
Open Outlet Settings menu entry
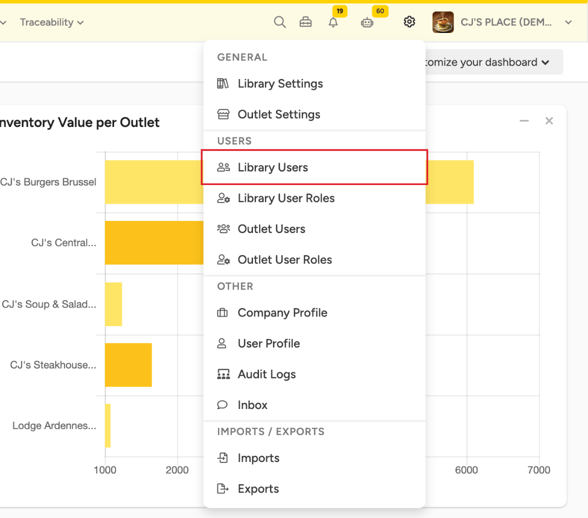(314, 114)
